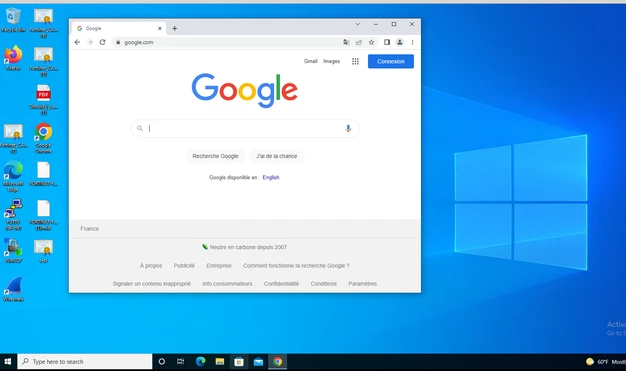This screenshot has width=626, height=371.
Task: Expand the tab search chevron
Action: 358,24
